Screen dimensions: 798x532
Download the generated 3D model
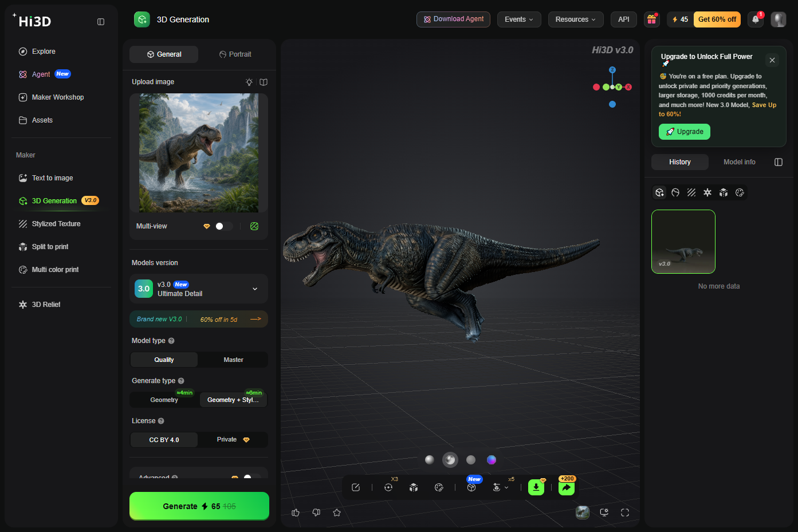click(x=536, y=487)
